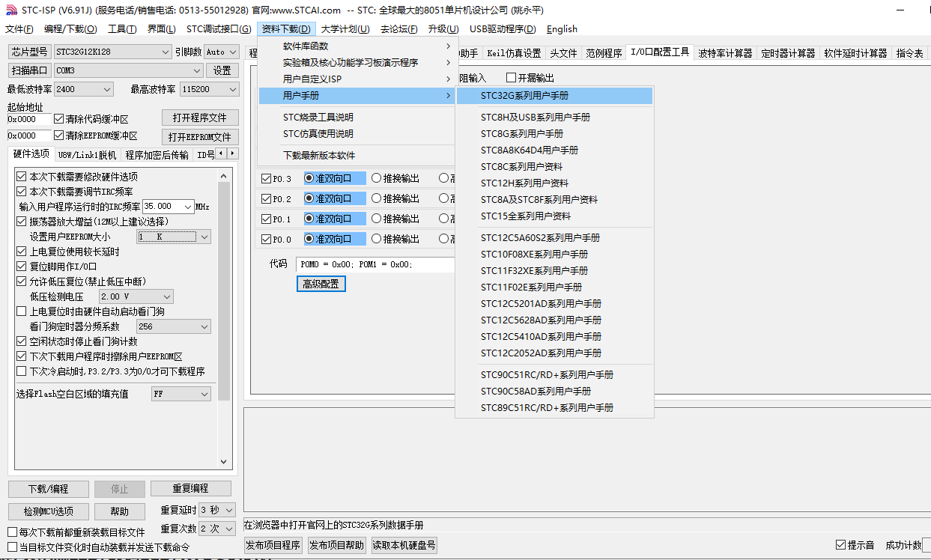Expand the 软件库函数 submenu

(357, 46)
